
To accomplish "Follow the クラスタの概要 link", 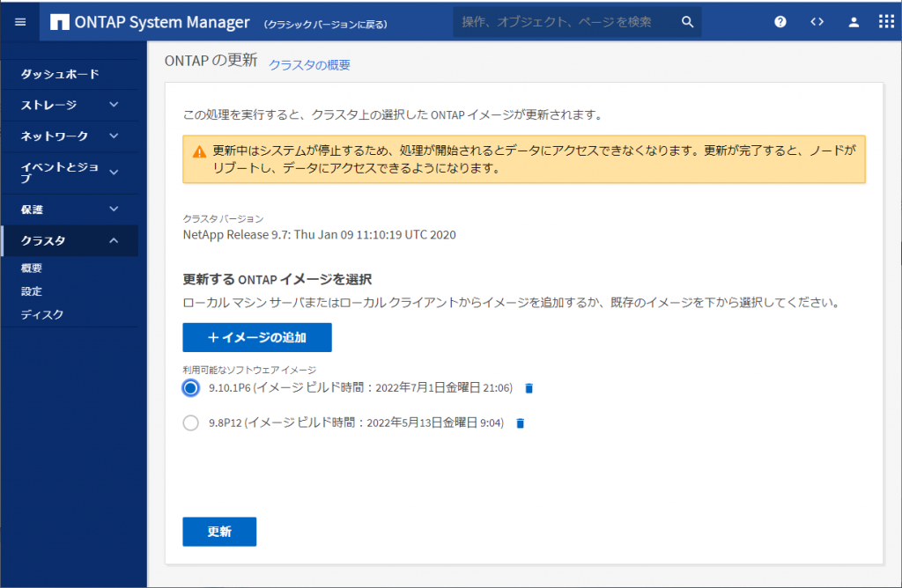I will [309, 65].
